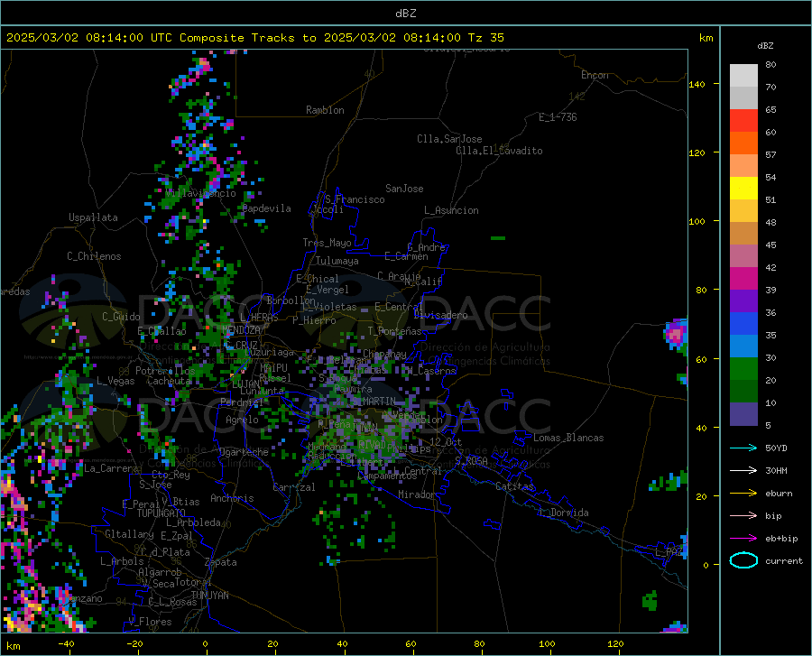
Task: Click the red 65 dBZ color swatch
Action: 743,121
